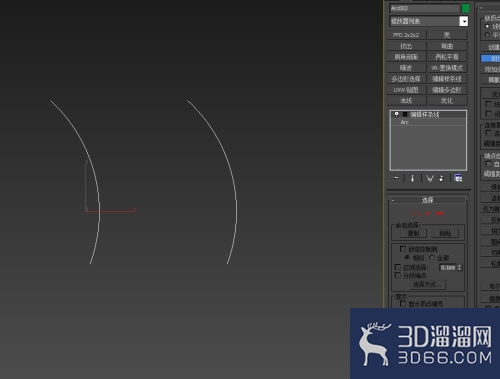
Task: Select the 全部 radio button
Action: coord(432,257)
